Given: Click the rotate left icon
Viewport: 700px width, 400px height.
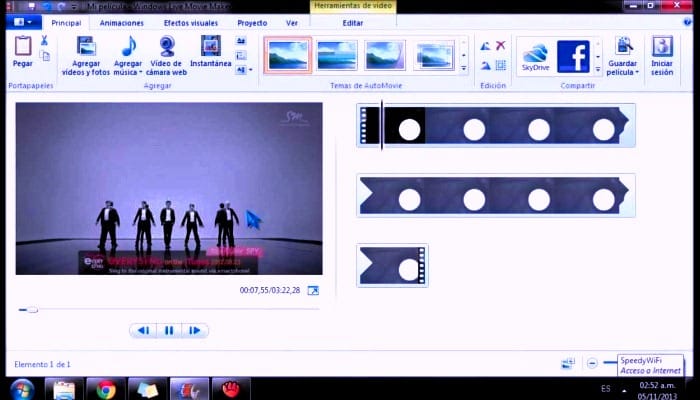Looking at the screenshot, I should click(486, 46).
